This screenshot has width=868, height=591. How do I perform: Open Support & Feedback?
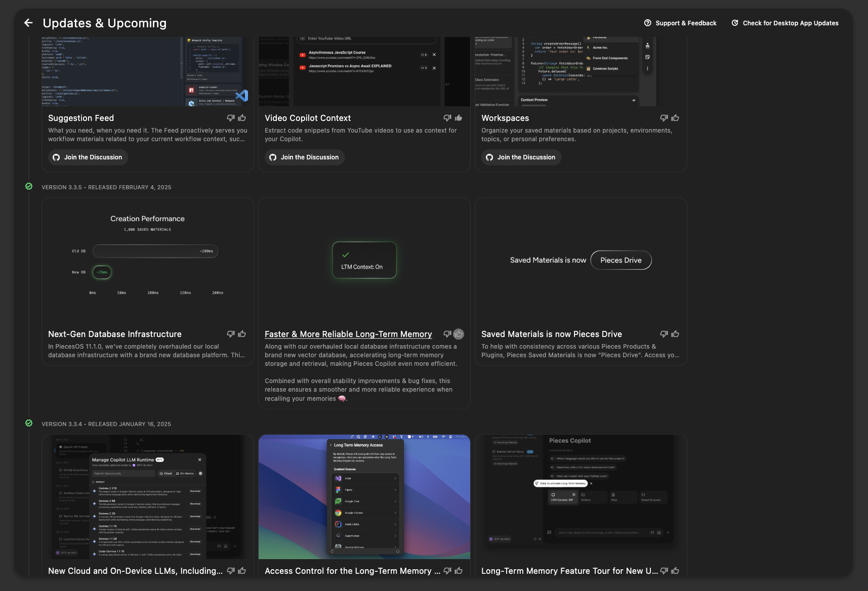coord(680,23)
